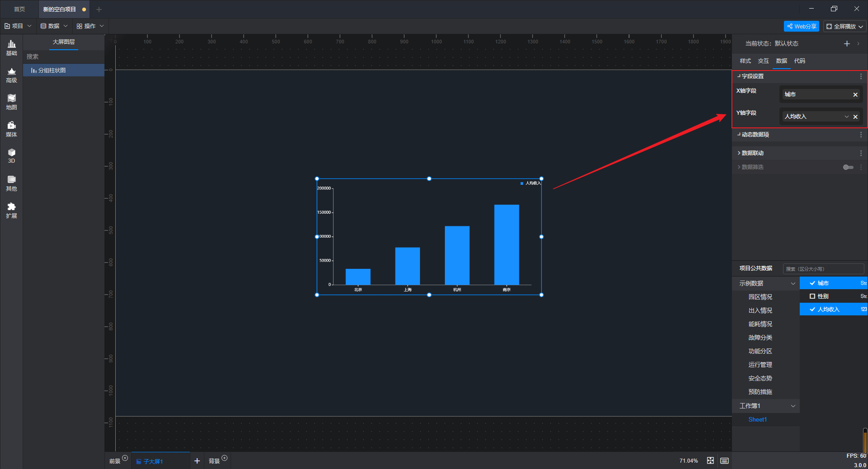Add a new project tab
Image resolution: width=868 pixels, height=469 pixels.
(99, 9)
